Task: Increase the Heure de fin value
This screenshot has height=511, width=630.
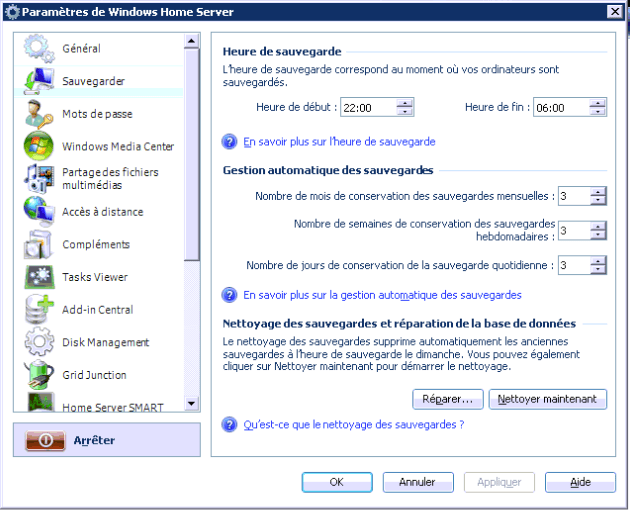Action: (x=597, y=103)
